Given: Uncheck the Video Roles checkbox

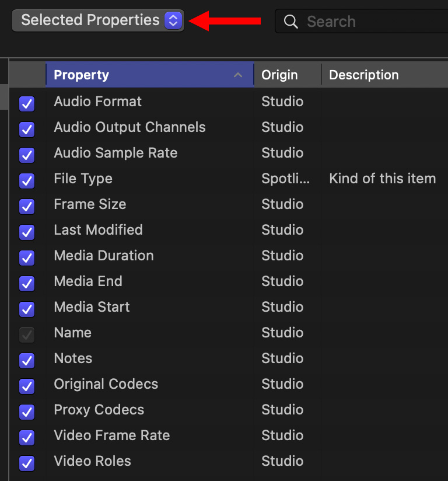Looking at the screenshot, I should coord(27,463).
